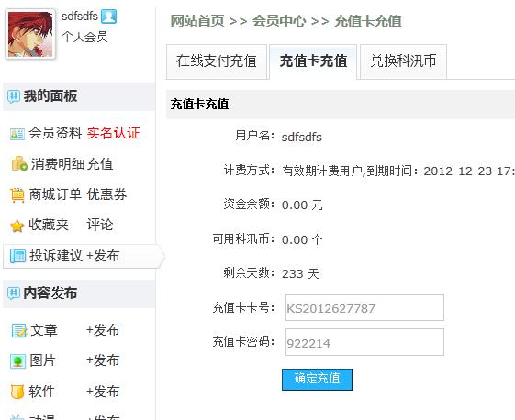
Task: Click the 可用科汛币 value 0.00 个
Action: [302, 239]
